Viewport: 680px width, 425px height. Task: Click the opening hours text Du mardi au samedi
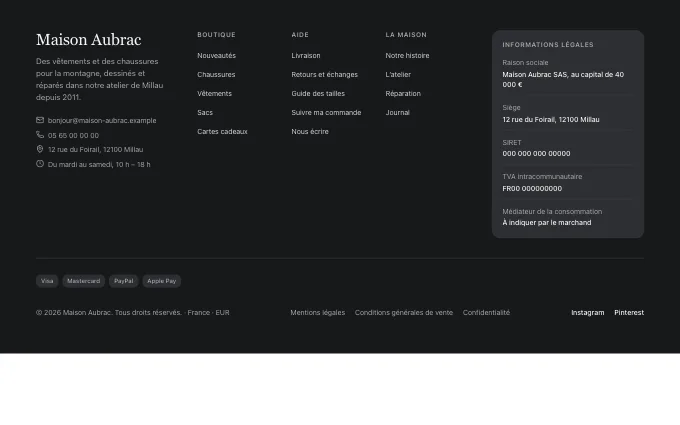pyautogui.click(x=99, y=164)
